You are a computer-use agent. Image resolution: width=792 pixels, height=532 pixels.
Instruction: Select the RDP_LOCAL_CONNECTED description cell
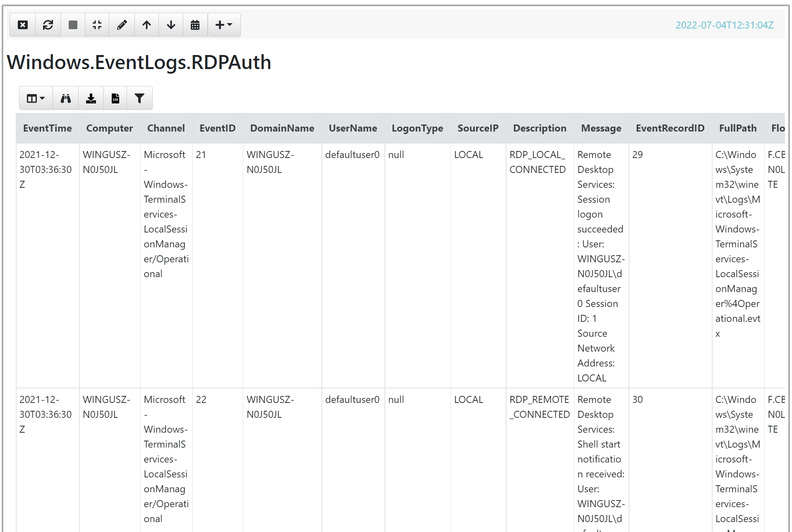coord(540,265)
